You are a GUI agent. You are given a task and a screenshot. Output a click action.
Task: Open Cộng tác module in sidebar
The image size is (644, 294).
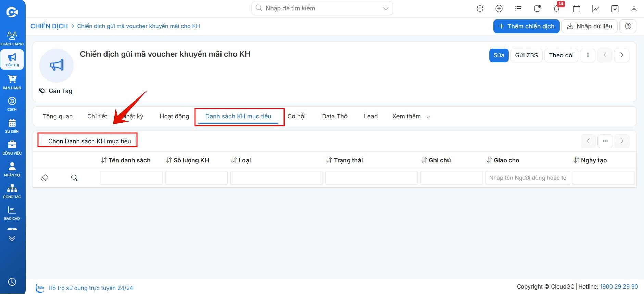click(x=12, y=191)
